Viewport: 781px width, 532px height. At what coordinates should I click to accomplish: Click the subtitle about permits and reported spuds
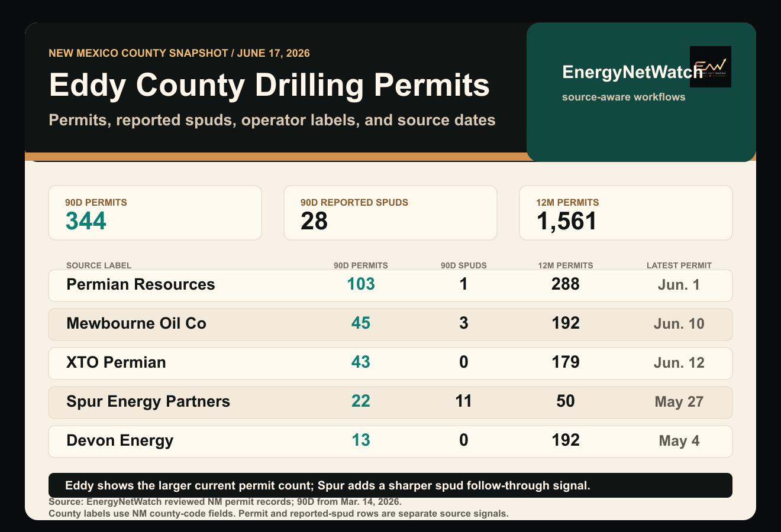coord(272,120)
